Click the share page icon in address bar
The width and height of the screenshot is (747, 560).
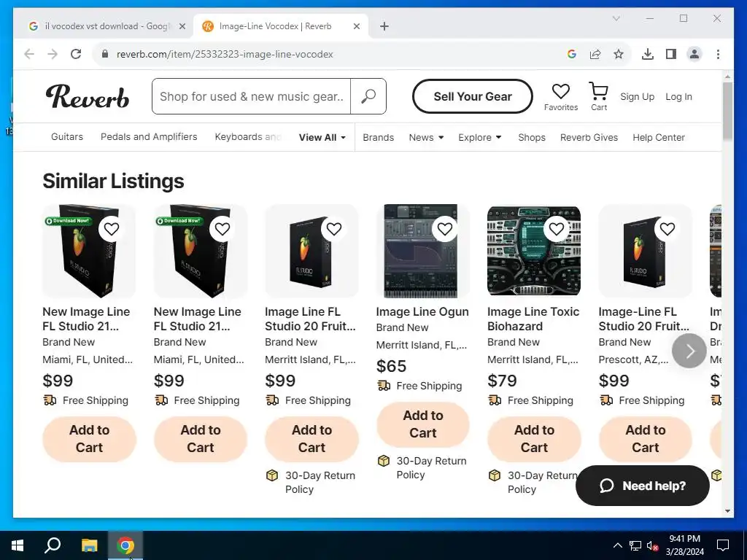[x=595, y=54]
